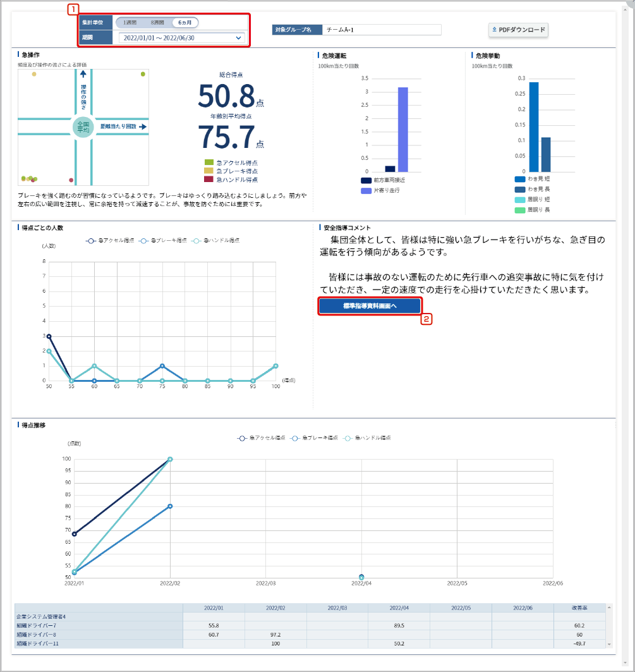The width and height of the screenshot is (635, 672).
Task: Toggle 急ハンドル得点 legend in 得点ごとの人数 chart
Action: [216, 241]
